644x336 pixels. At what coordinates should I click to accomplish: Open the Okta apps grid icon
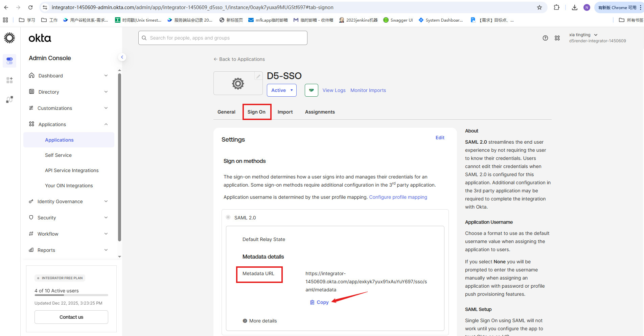(x=557, y=38)
